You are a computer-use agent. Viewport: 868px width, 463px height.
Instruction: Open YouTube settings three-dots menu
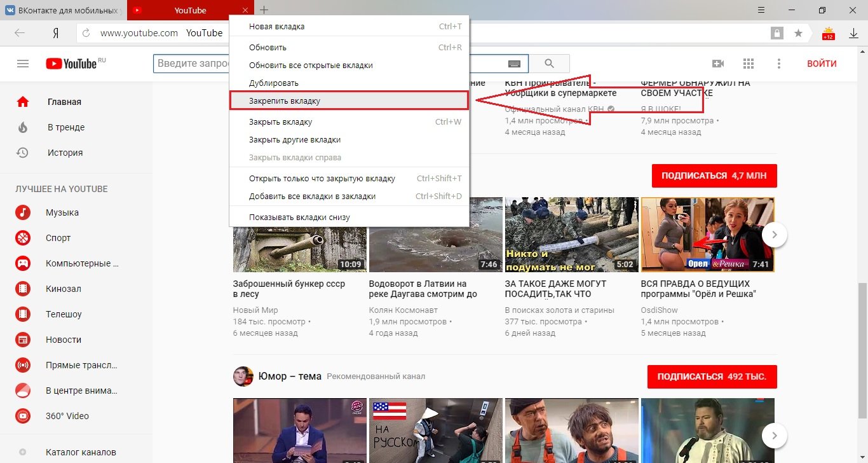click(x=779, y=64)
